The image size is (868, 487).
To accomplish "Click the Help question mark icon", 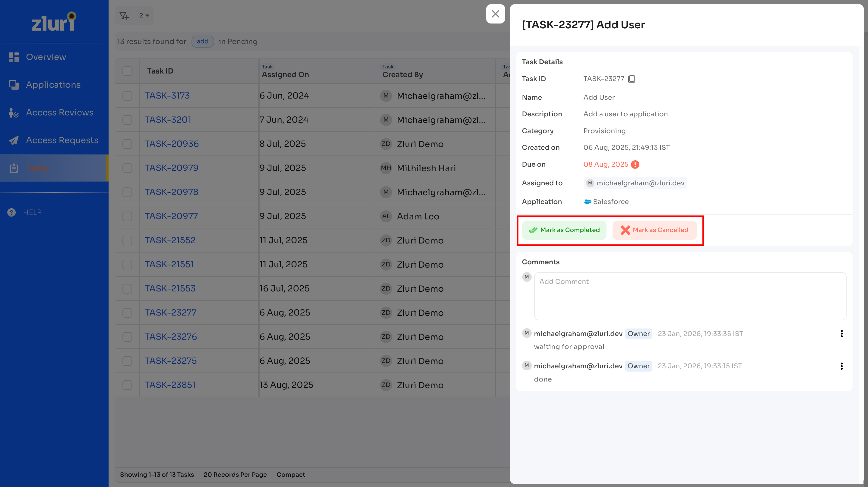I will click(x=11, y=212).
